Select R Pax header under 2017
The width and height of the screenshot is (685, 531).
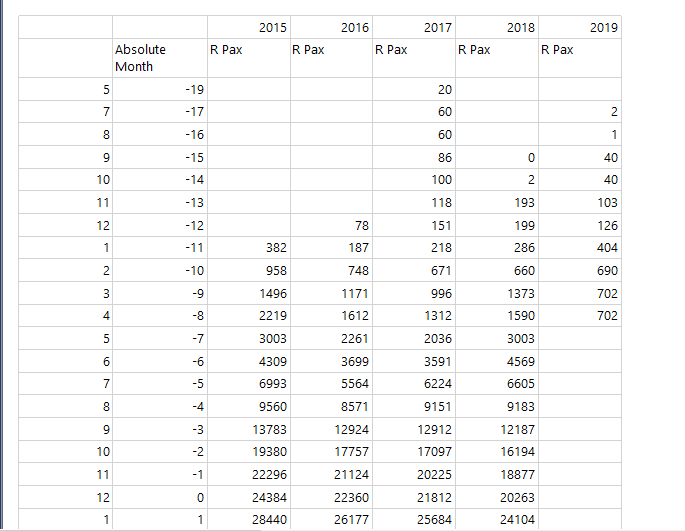pos(414,58)
